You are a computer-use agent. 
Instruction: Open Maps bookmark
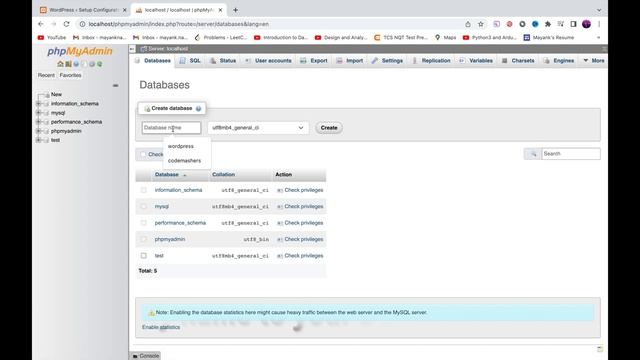coord(445,38)
